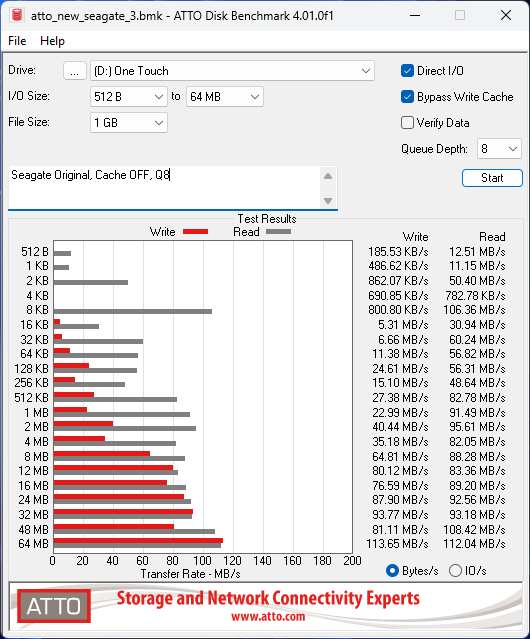
Task: Minimize the ATTO window
Action: [415, 15]
